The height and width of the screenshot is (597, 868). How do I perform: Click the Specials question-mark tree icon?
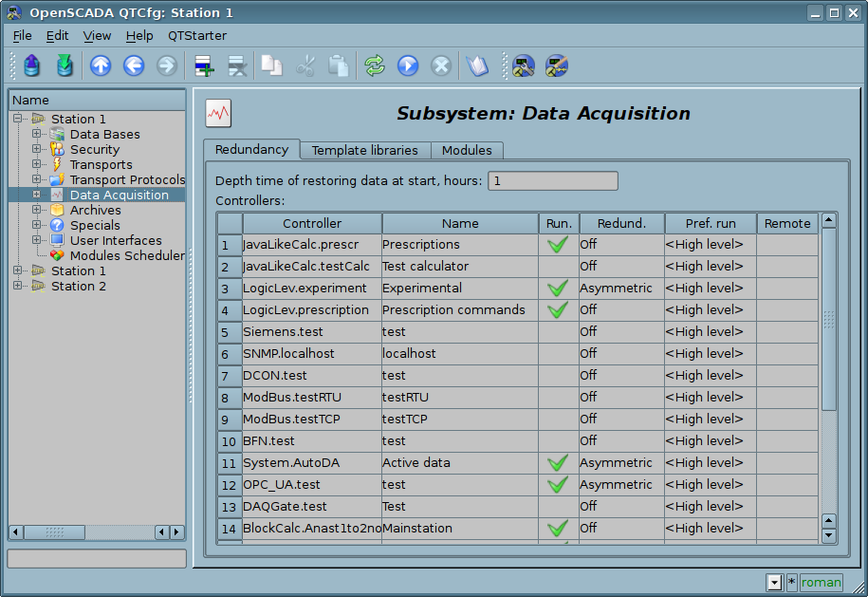[57, 225]
